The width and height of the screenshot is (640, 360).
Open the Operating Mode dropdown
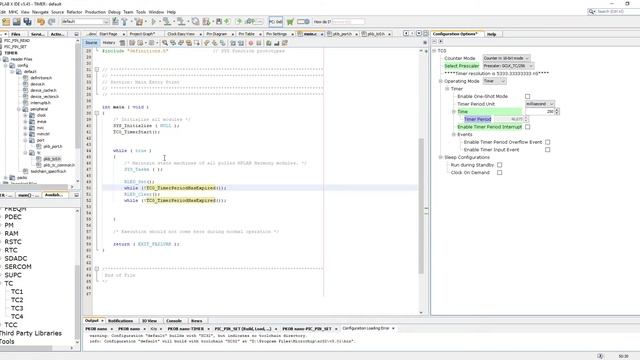(494, 81)
